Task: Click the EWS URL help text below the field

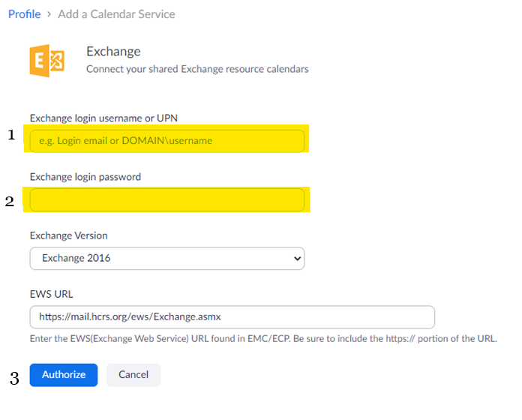Action: (x=262, y=339)
